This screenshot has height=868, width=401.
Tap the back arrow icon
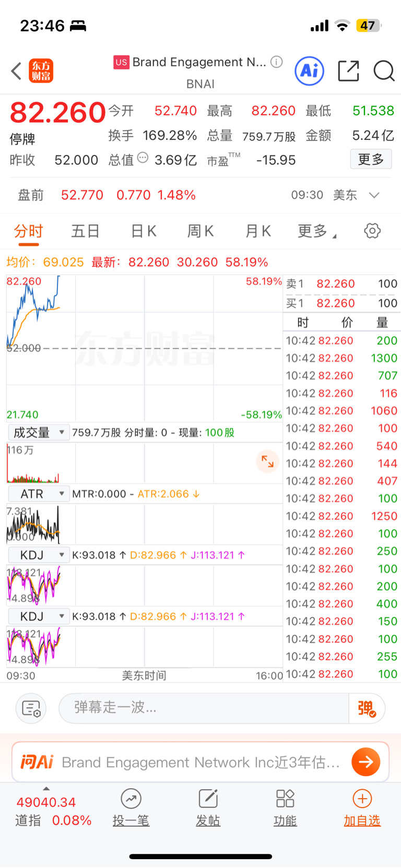coord(16,71)
